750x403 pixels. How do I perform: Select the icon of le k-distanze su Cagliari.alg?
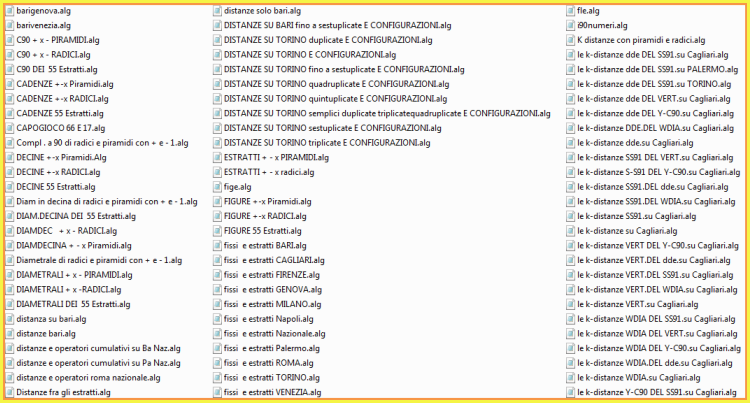(570, 231)
